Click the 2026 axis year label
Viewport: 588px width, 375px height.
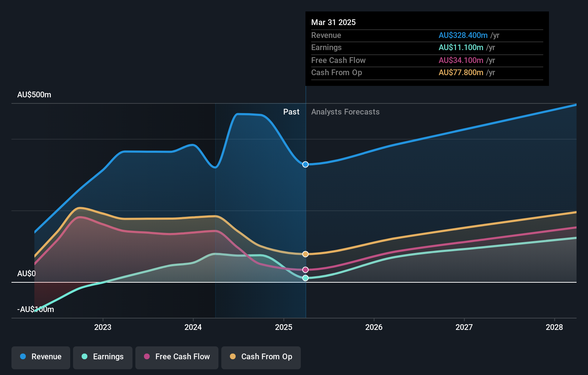(374, 327)
